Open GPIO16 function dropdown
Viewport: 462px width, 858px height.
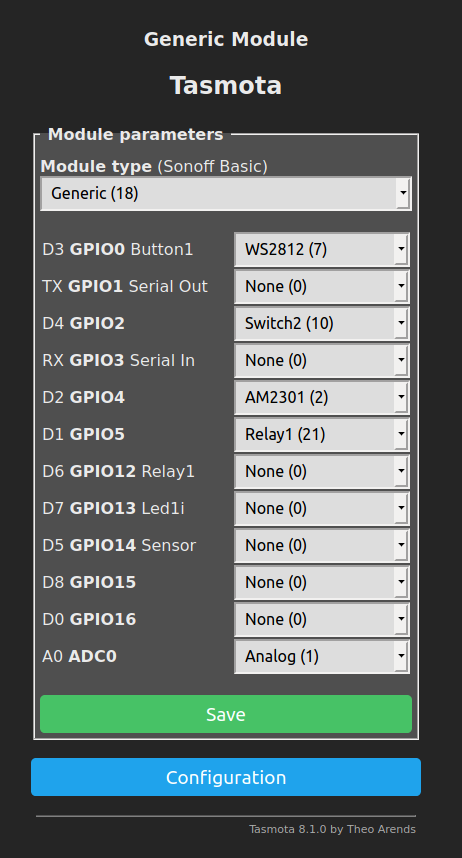click(x=322, y=619)
